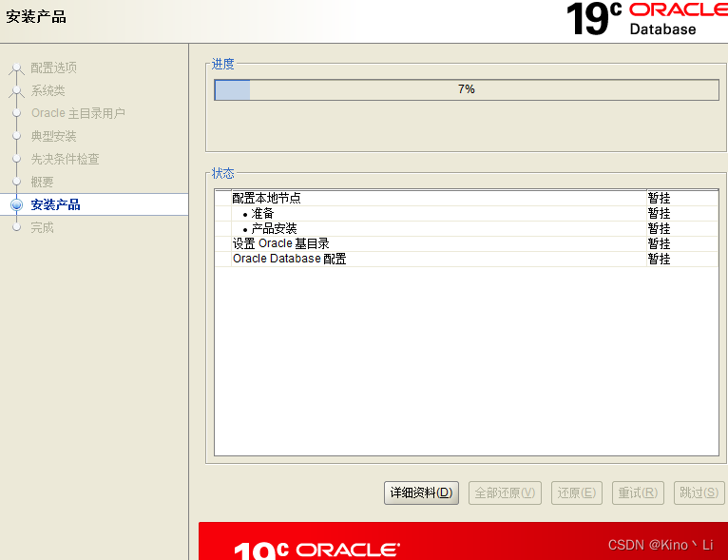Screen dimensions: 728x560
Task: Click the disabled 全部还原(V) button
Action: pyautogui.click(x=505, y=492)
